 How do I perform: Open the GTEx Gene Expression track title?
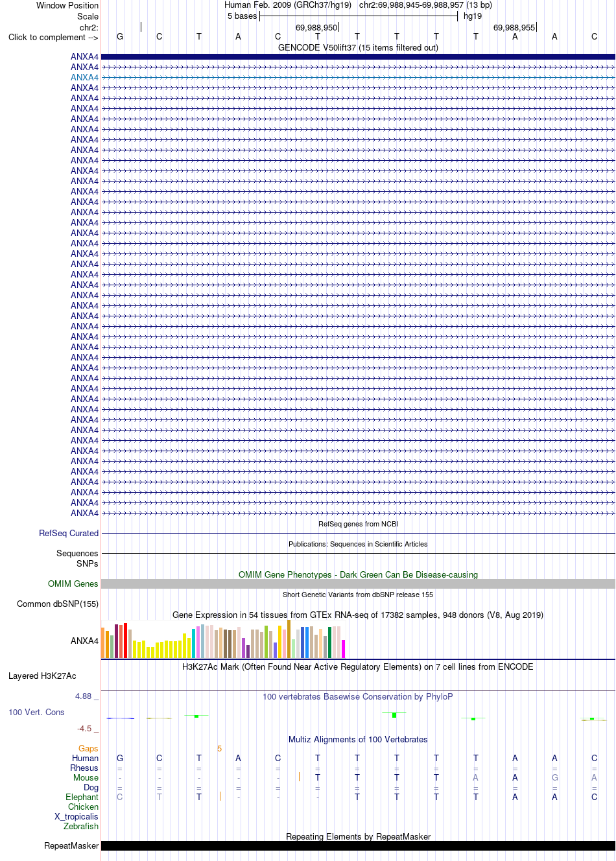pyautogui.click(x=358, y=615)
